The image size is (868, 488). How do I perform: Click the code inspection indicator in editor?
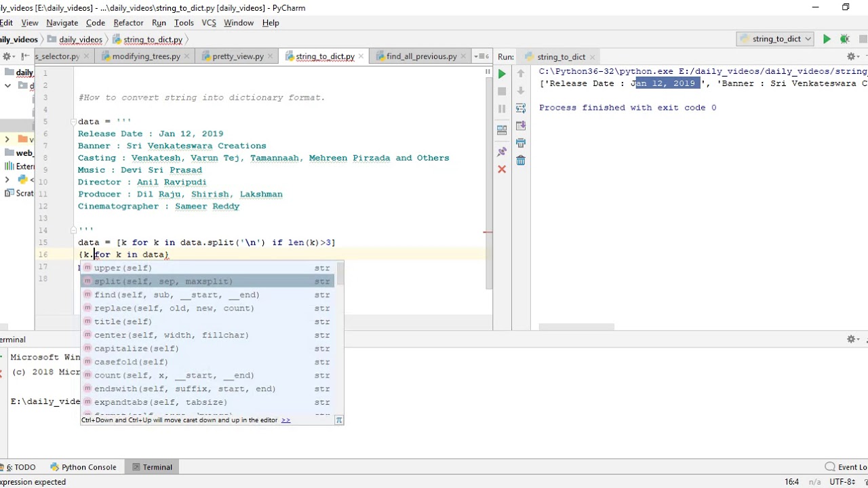click(488, 71)
